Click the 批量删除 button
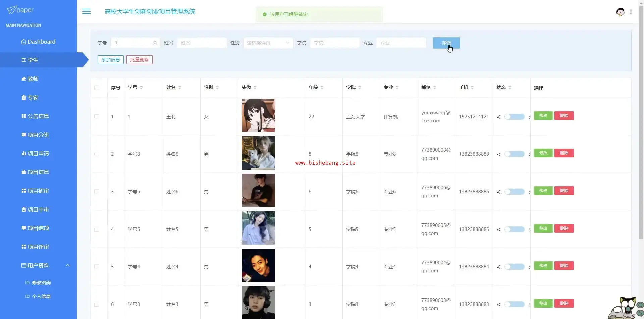644x319 pixels. tap(140, 60)
